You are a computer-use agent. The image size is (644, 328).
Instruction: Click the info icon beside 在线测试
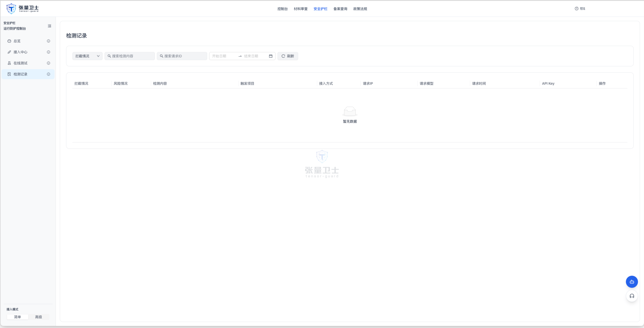[x=49, y=63]
